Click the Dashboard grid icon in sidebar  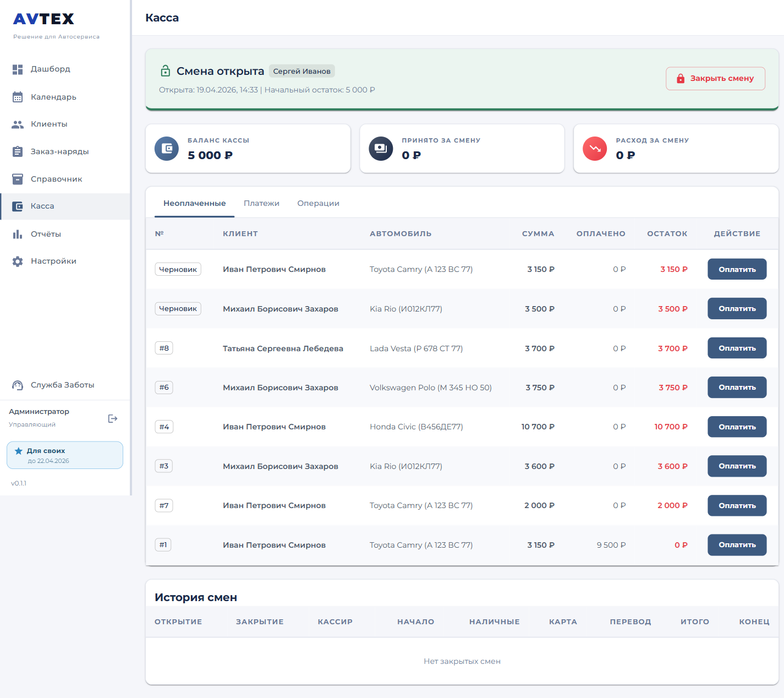[18, 69]
